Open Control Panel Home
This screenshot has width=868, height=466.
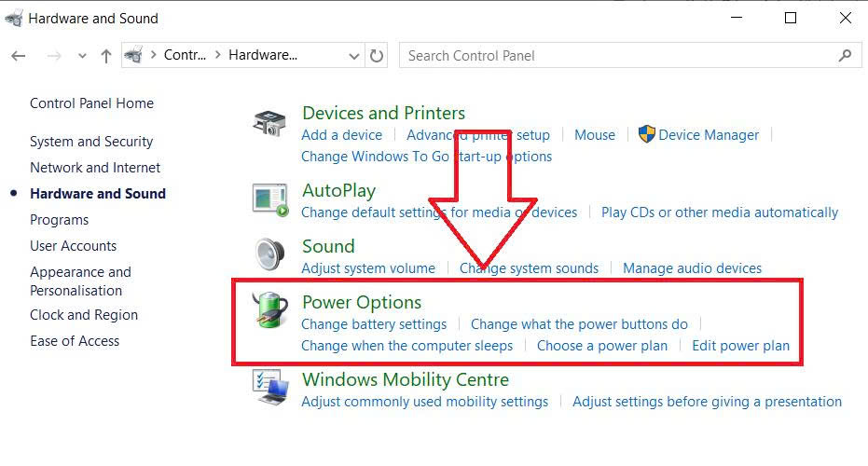click(x=92, y=103)
